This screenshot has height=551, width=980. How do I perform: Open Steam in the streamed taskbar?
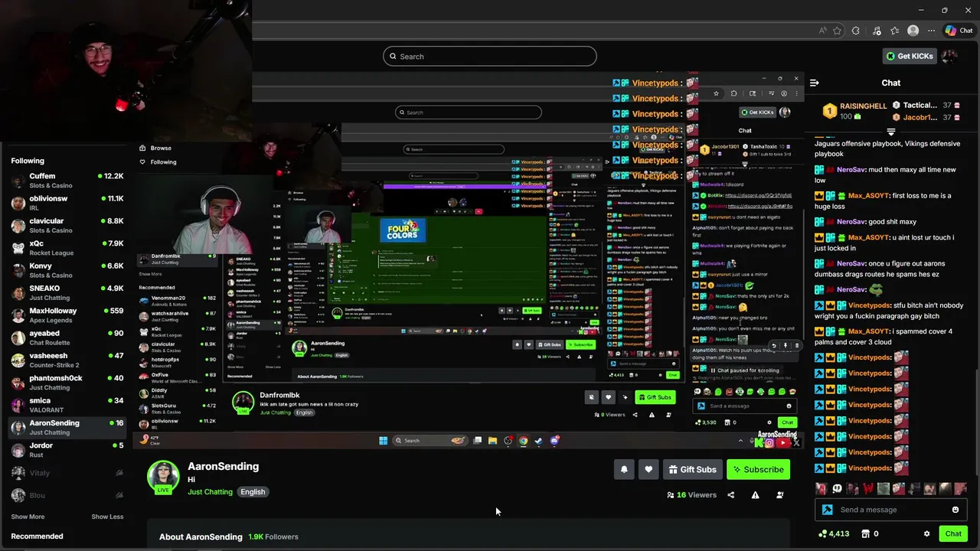point(538,441)
